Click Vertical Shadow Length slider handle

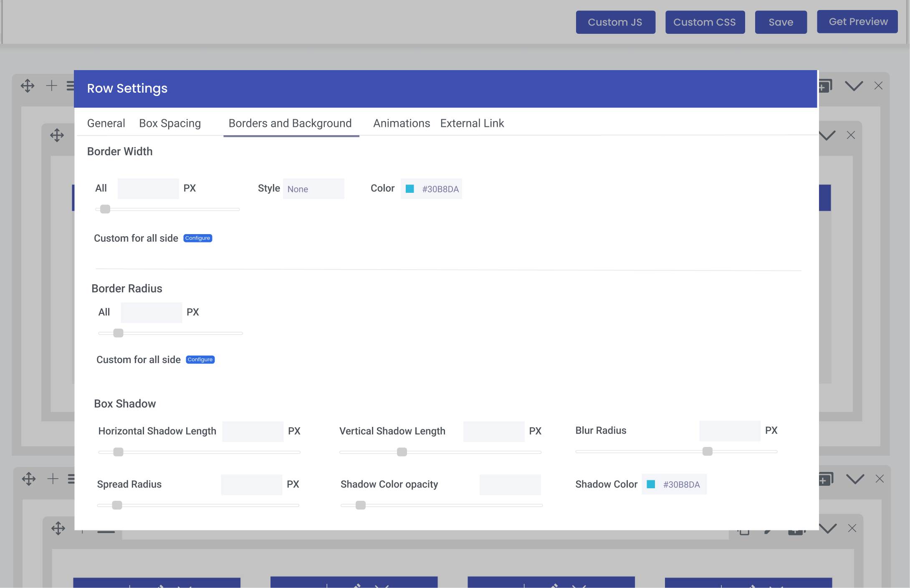pyautogui.click(x=402, y=452)
